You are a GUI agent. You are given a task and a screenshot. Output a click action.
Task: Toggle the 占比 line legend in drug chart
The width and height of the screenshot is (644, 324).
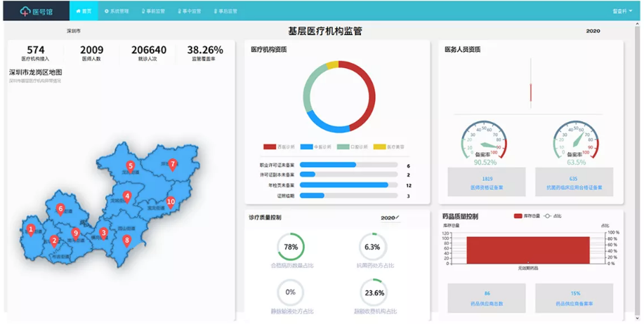553,216
